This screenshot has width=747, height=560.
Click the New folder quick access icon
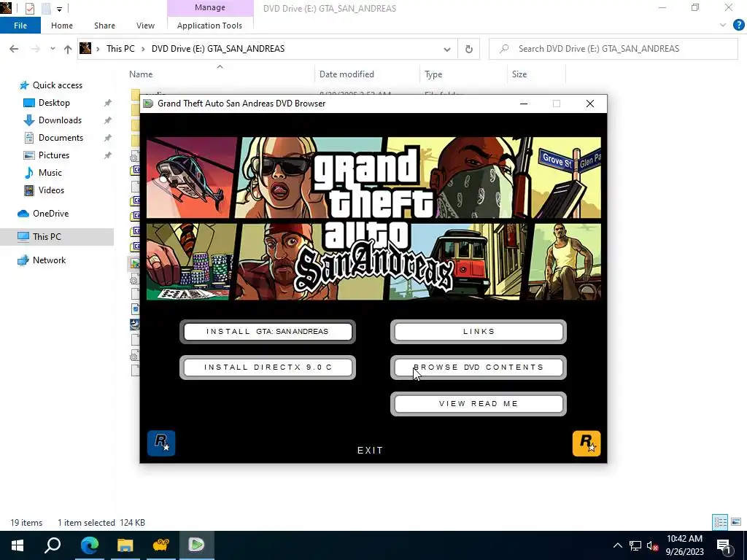[46, 8]
